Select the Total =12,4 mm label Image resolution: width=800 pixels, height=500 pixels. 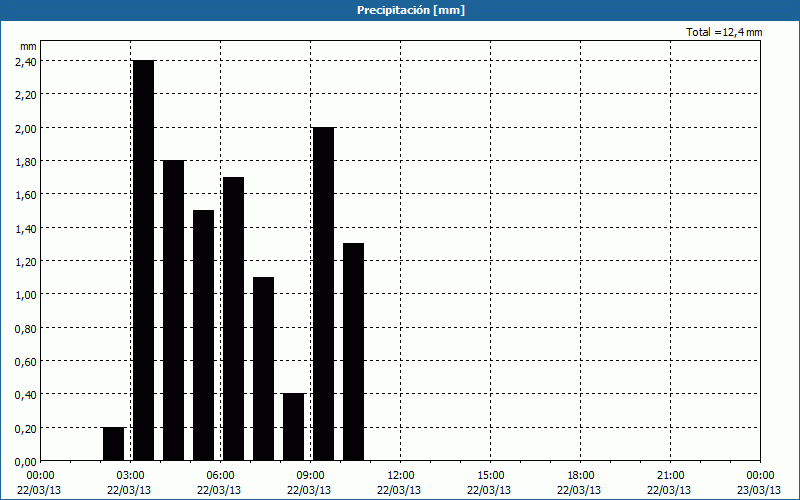[724, 32]
